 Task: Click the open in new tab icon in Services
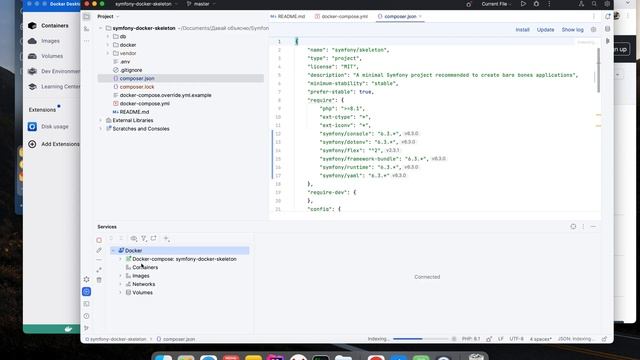[154, 239]
